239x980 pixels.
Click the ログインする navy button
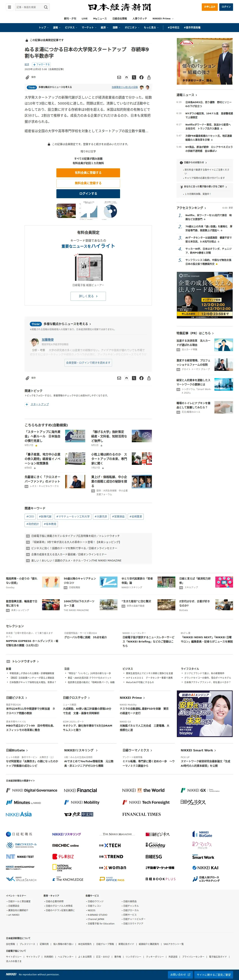click(88, 194)
